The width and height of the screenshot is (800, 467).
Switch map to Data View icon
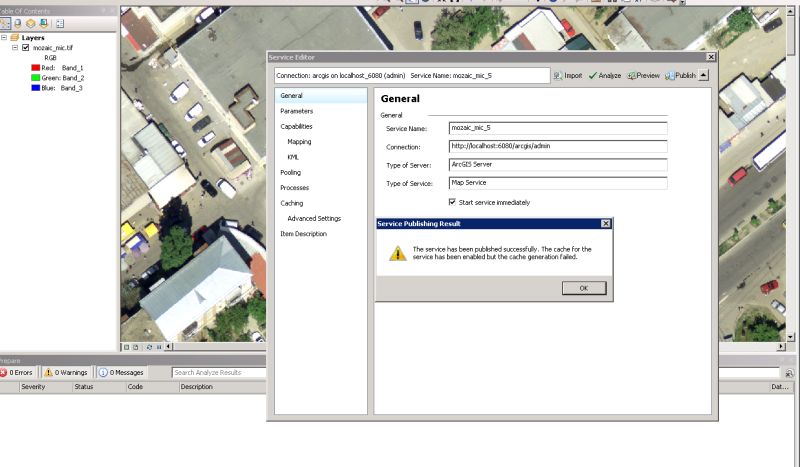click(127, 347)
